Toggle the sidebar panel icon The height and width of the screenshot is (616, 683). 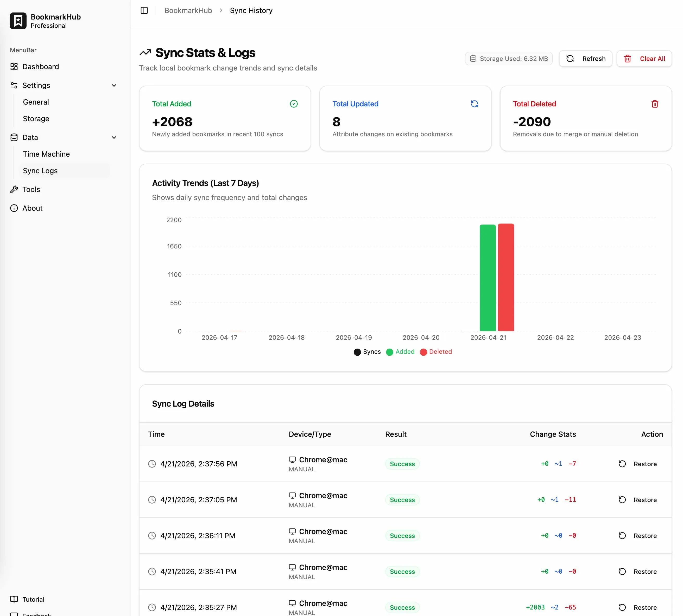click(144, 10)
